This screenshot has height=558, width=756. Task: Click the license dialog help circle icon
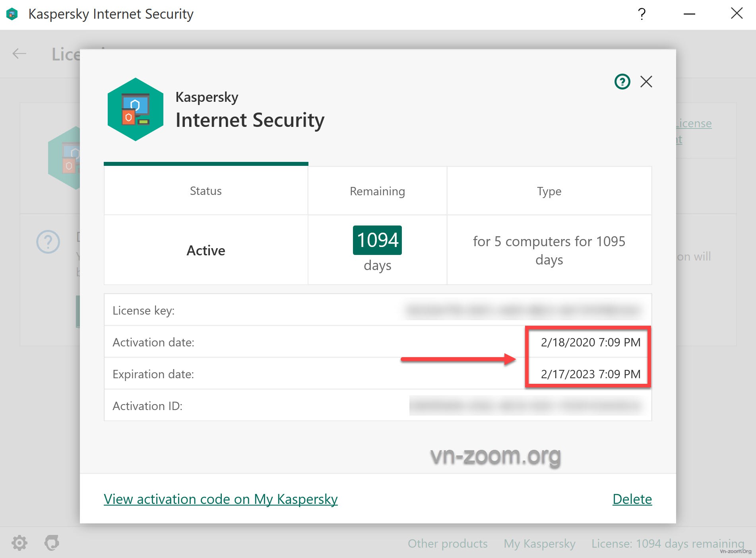click(622, 82)
